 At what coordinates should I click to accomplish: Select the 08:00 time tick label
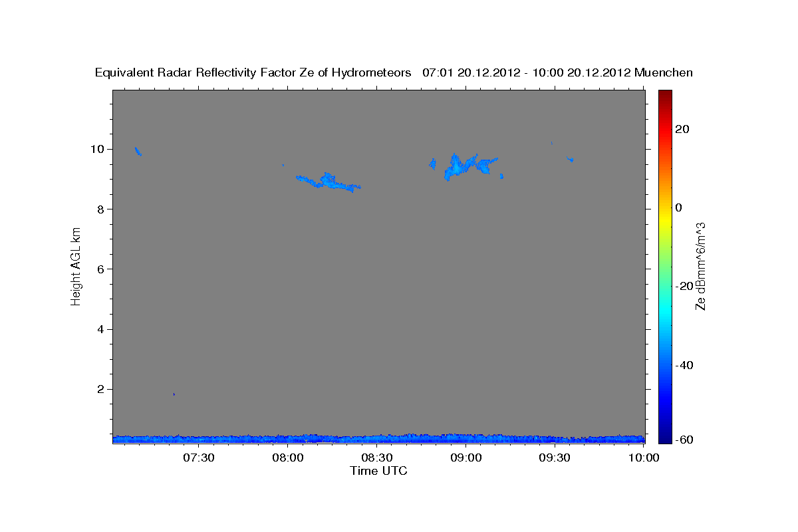288,458
